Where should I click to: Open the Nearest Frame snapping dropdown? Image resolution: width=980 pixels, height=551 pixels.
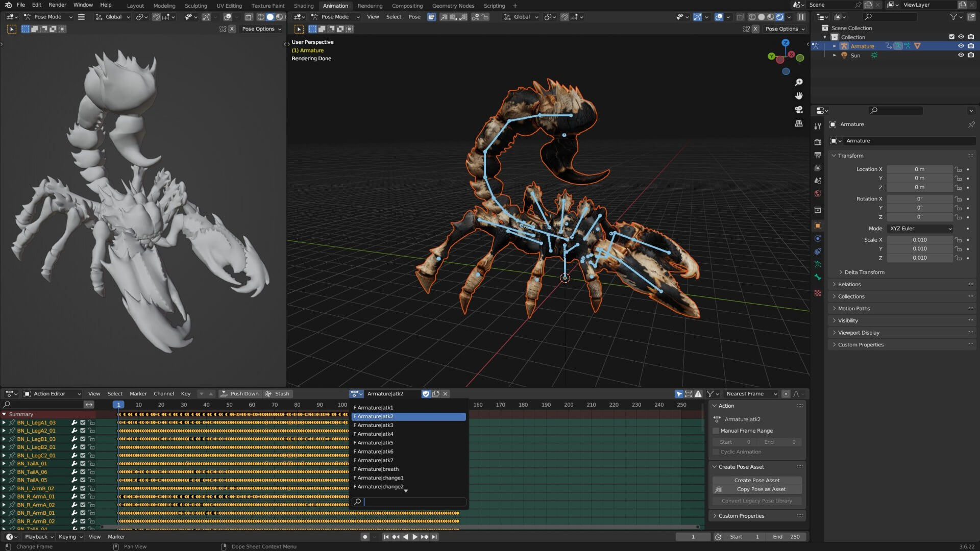tap(751, 394)
